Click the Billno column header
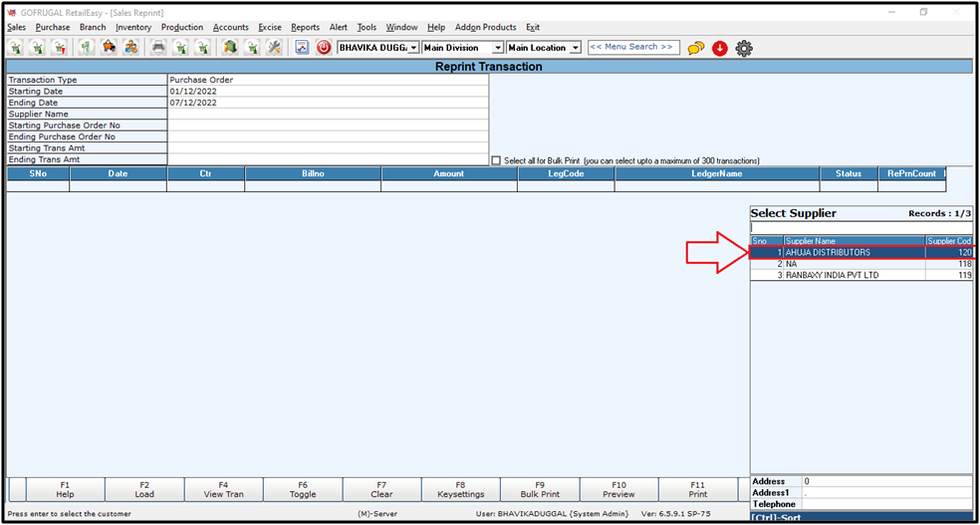This screenshot has width=980, height=525. (x=313, y=173)
